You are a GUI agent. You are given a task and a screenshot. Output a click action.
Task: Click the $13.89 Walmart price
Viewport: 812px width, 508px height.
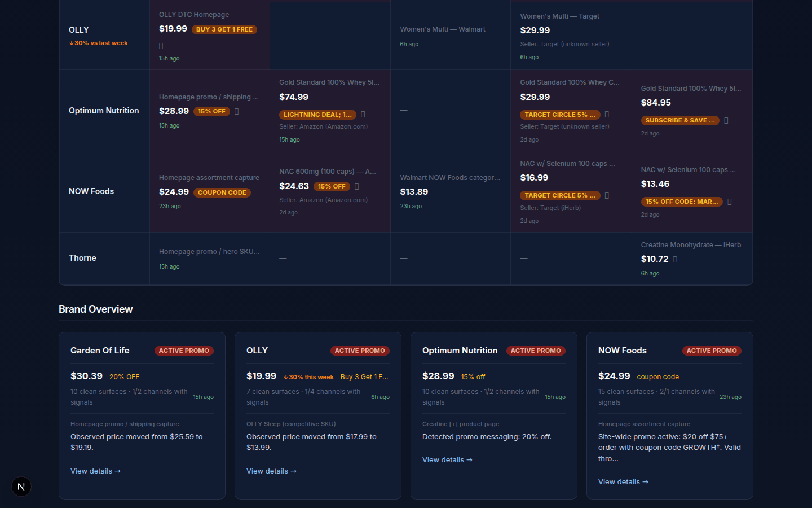coord(414,192)
